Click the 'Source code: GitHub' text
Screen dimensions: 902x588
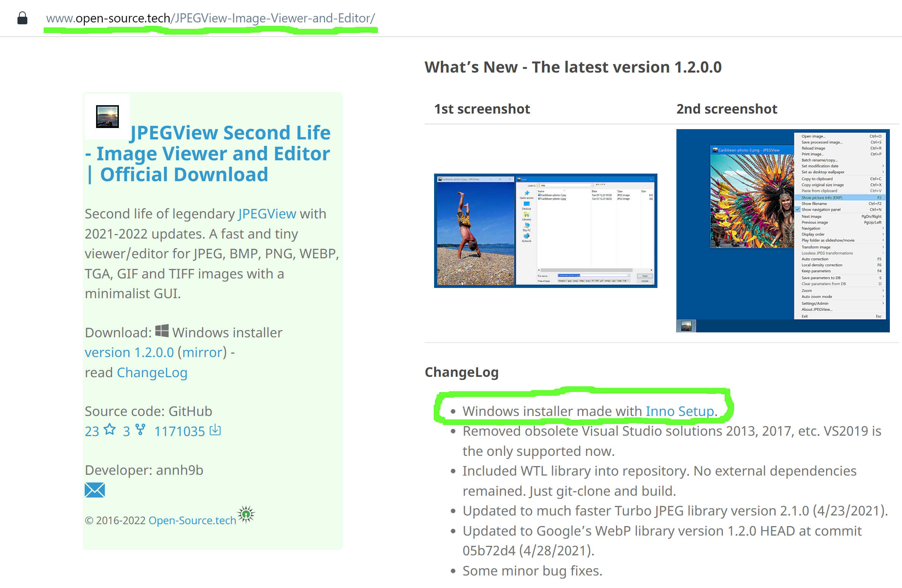148,411
